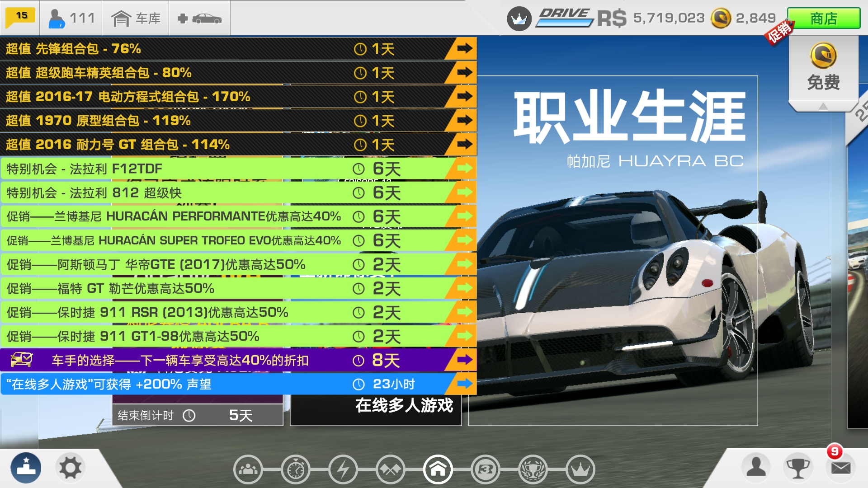Switch to the Real Racing 3 logo tab

tap(486, 469)
